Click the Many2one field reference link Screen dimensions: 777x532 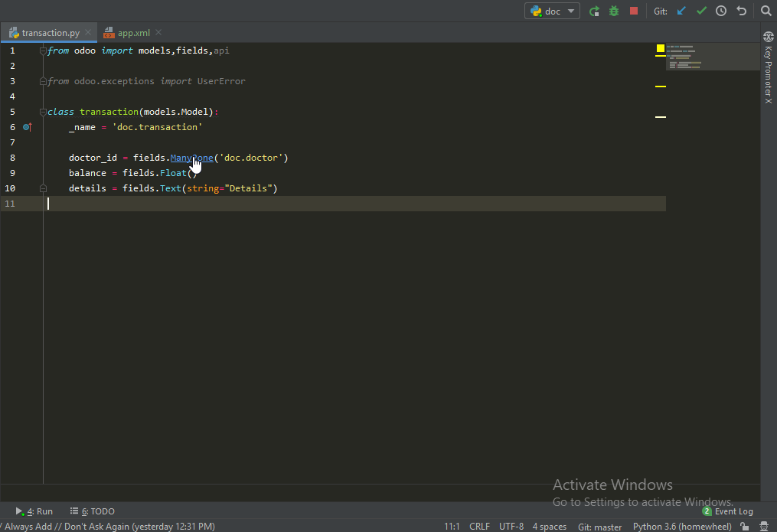[x=191, y=158]
